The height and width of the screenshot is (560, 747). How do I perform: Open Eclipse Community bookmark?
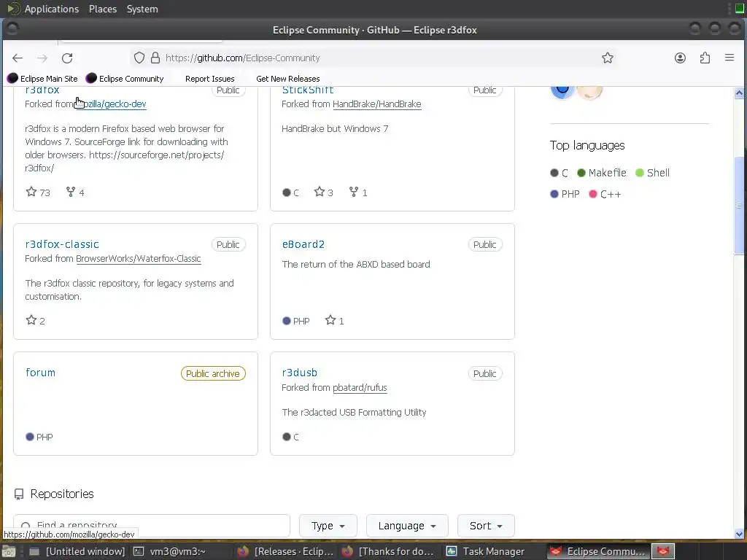click(x=125, y=79)
